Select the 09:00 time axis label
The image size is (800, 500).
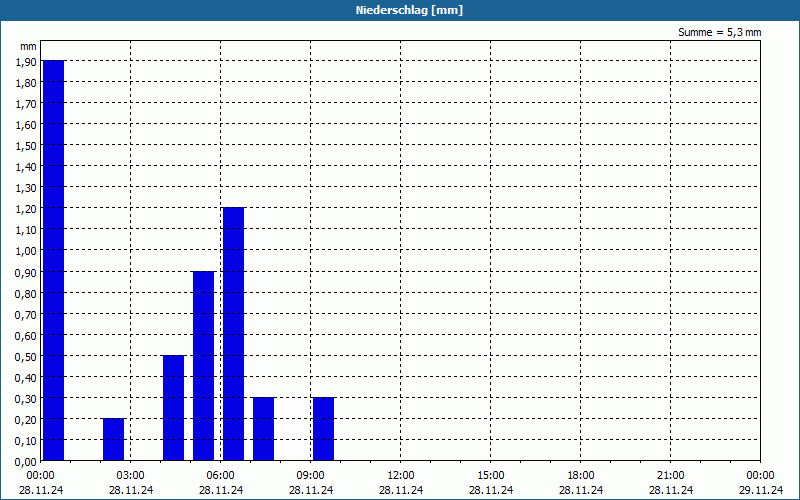(311, 476)
